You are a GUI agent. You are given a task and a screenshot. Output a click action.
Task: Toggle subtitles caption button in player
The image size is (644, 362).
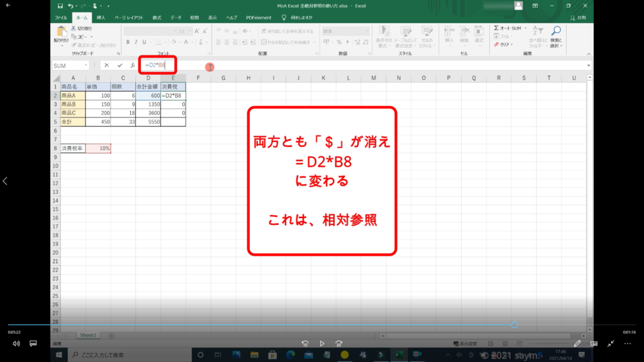[x=33, y=344]
